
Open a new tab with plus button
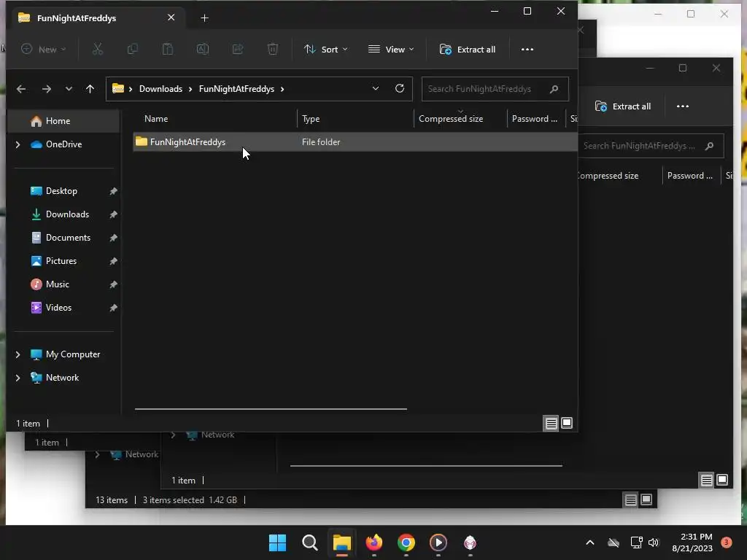click(204, 18)
